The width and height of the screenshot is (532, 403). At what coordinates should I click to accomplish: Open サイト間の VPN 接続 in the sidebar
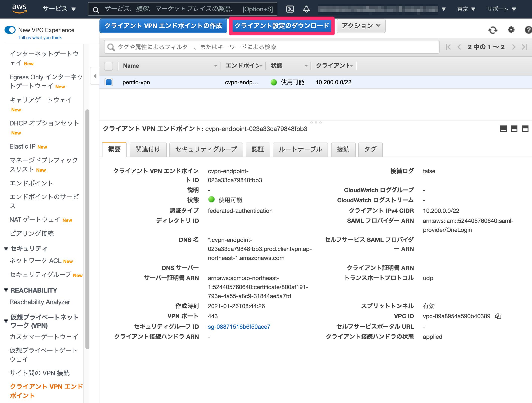coord(39,373)
